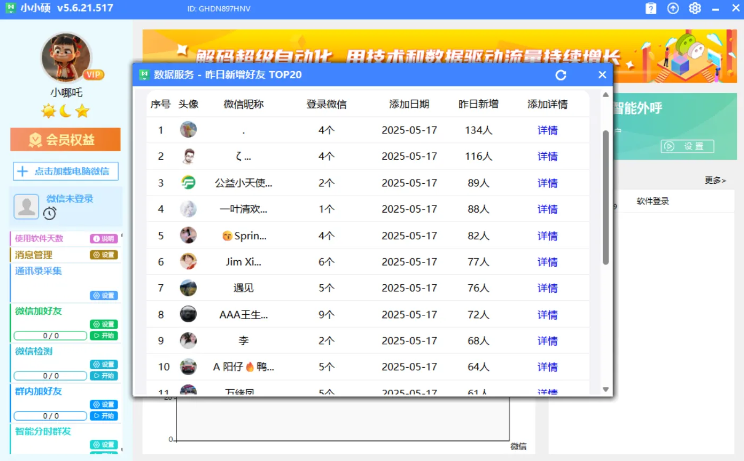Click the 9个 cell in AAA王生 row

pos(326,314)
